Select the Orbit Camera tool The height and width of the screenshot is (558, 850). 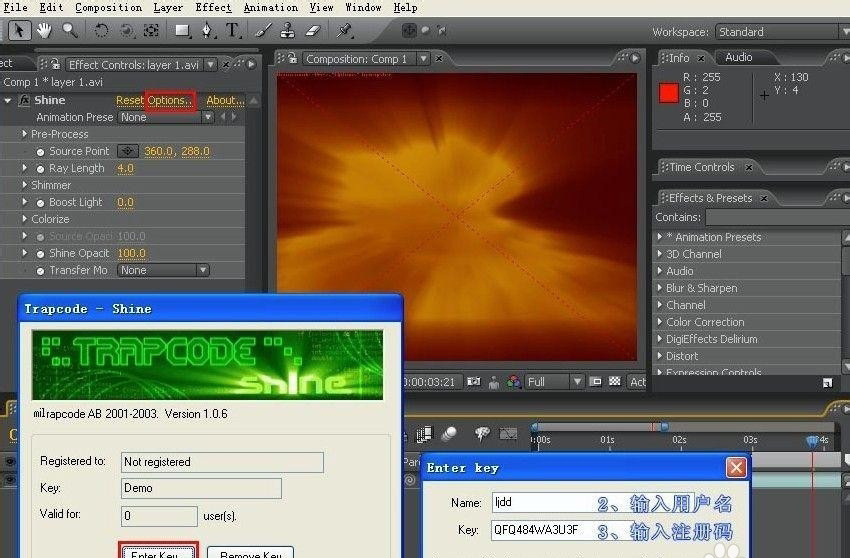pyautogui.click(x=126, y=30)
